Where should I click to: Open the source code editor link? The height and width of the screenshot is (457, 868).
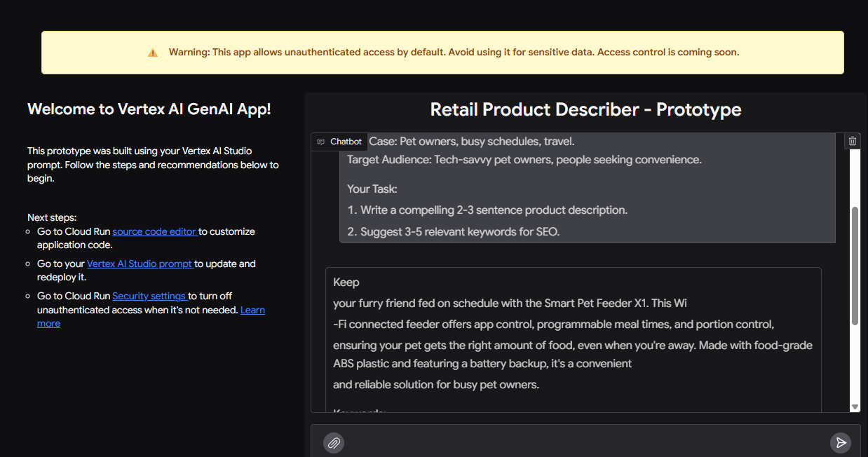pos(155,231)
